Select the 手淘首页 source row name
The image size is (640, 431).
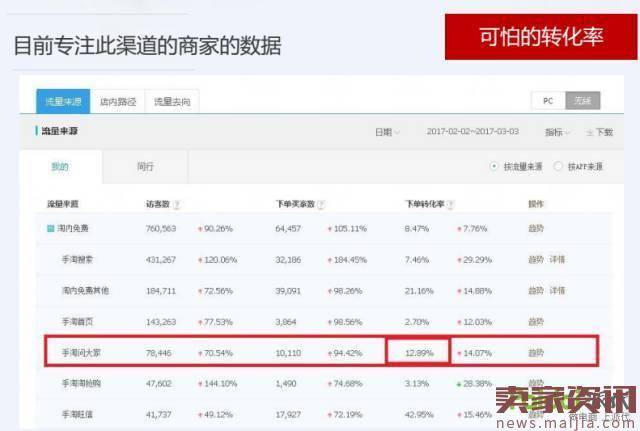(x=77, y=322)
